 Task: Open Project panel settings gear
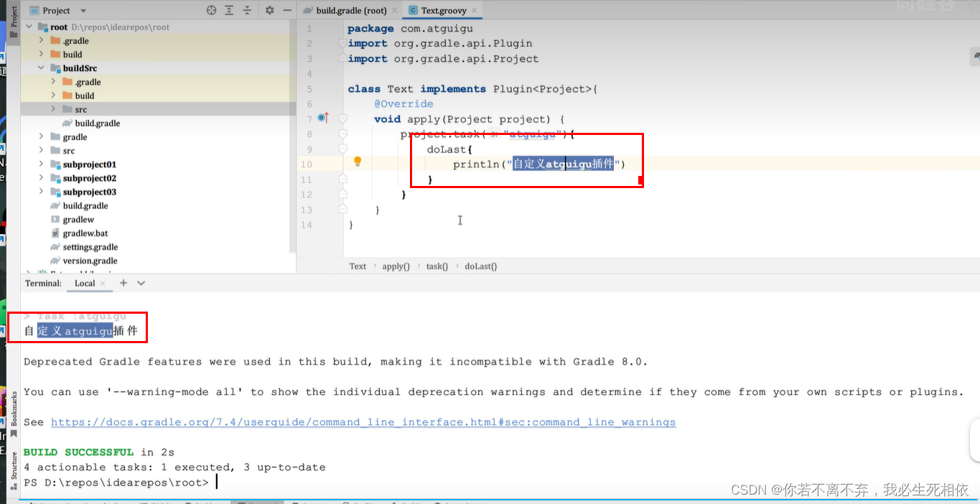(x=269, y=10)
